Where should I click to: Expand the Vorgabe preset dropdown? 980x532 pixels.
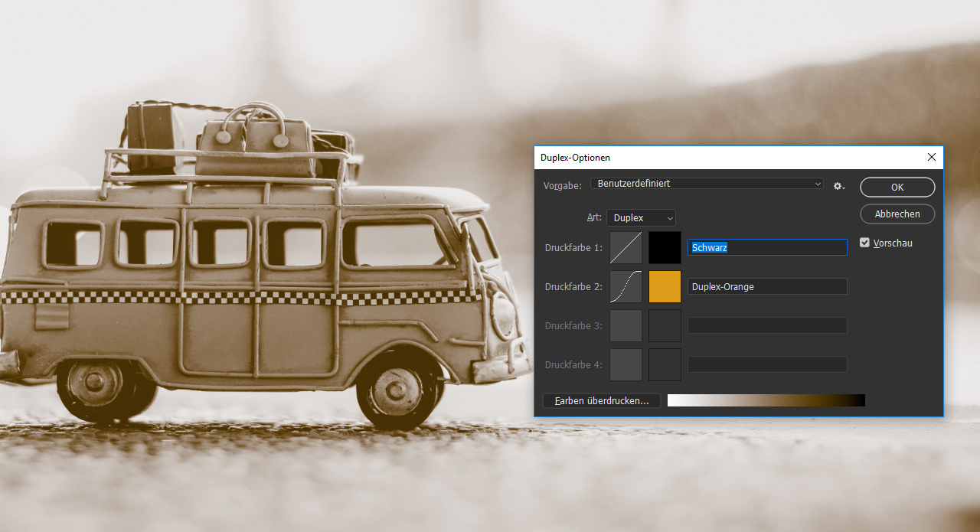707,184
